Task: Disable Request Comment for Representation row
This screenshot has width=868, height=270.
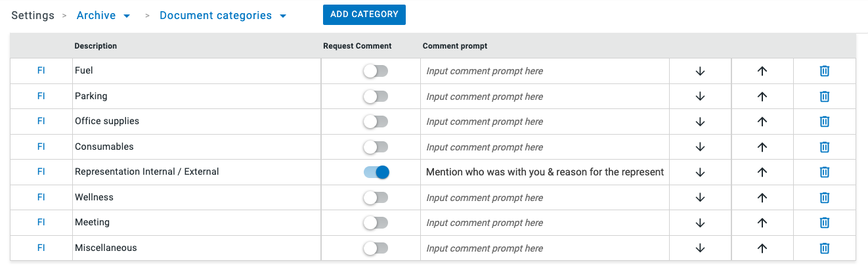Action: pos(376,172)
